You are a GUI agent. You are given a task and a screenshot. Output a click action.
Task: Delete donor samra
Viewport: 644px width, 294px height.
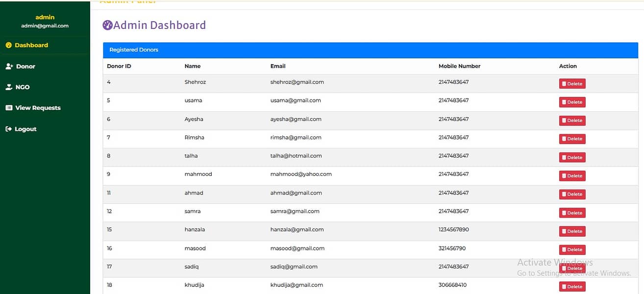[x=572, y=213]
